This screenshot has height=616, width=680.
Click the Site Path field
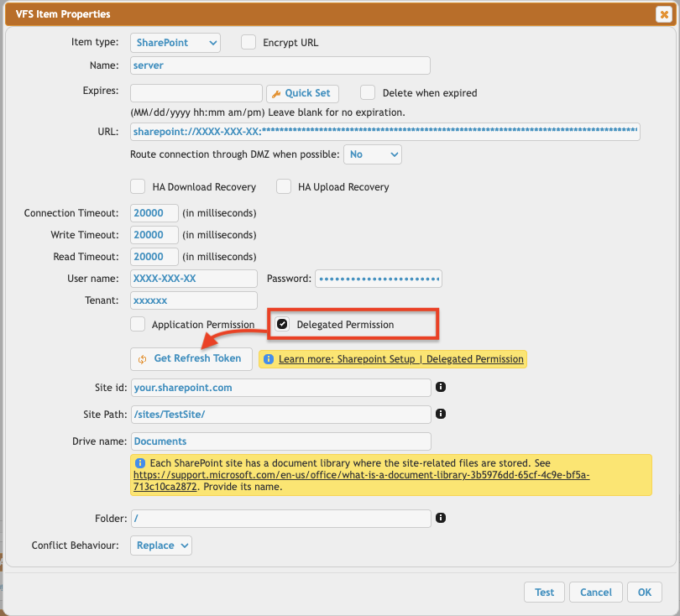(x=281, y=415)
